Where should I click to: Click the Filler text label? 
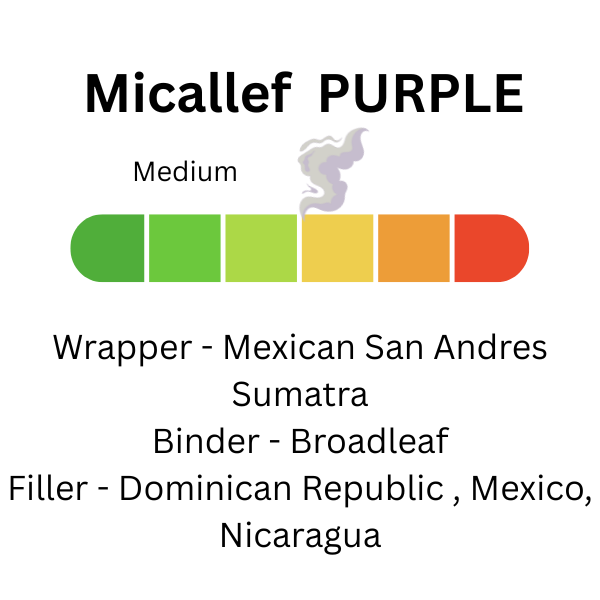point(48,488)
